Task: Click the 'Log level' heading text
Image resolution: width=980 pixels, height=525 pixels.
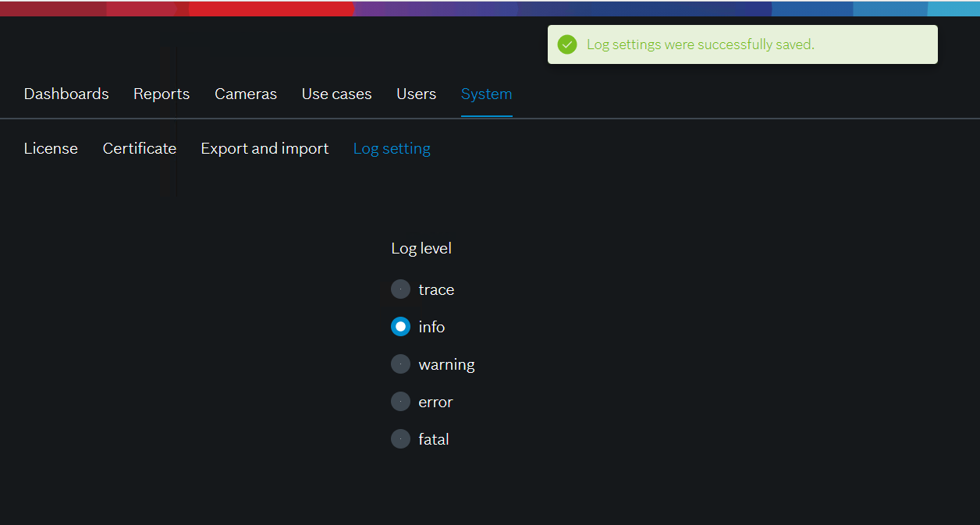Action: point(421,248)
